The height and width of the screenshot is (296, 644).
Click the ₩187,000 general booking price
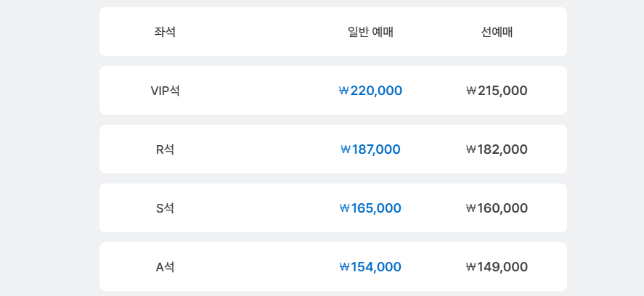[370, 149]
